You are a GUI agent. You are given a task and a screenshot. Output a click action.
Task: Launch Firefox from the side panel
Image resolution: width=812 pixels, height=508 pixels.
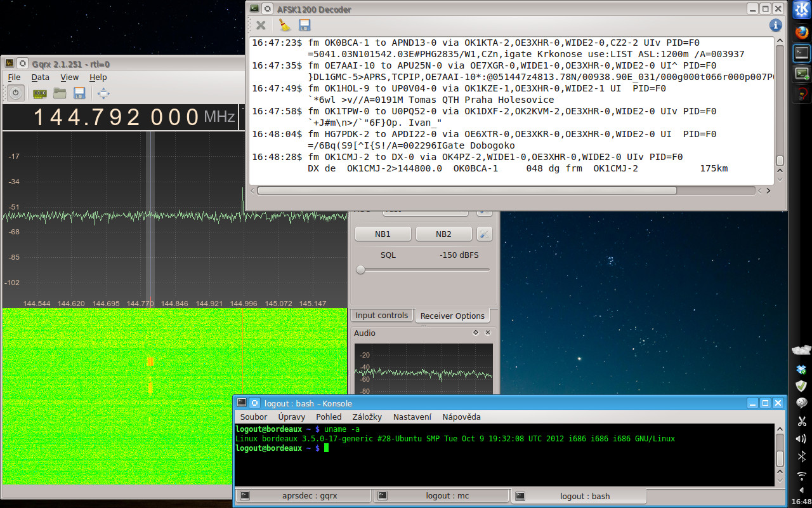(802, 31)
